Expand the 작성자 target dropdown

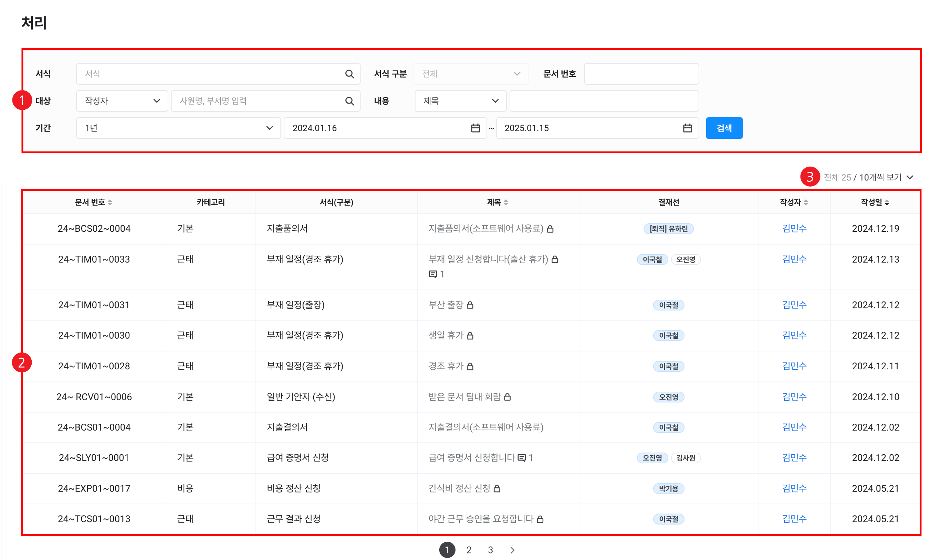[x=122, y=101]
